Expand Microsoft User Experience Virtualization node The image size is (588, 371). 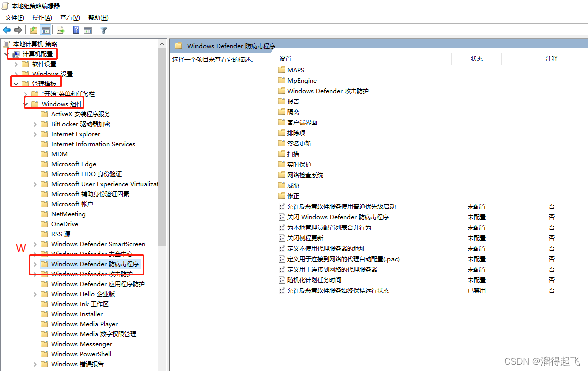point(35,184)
